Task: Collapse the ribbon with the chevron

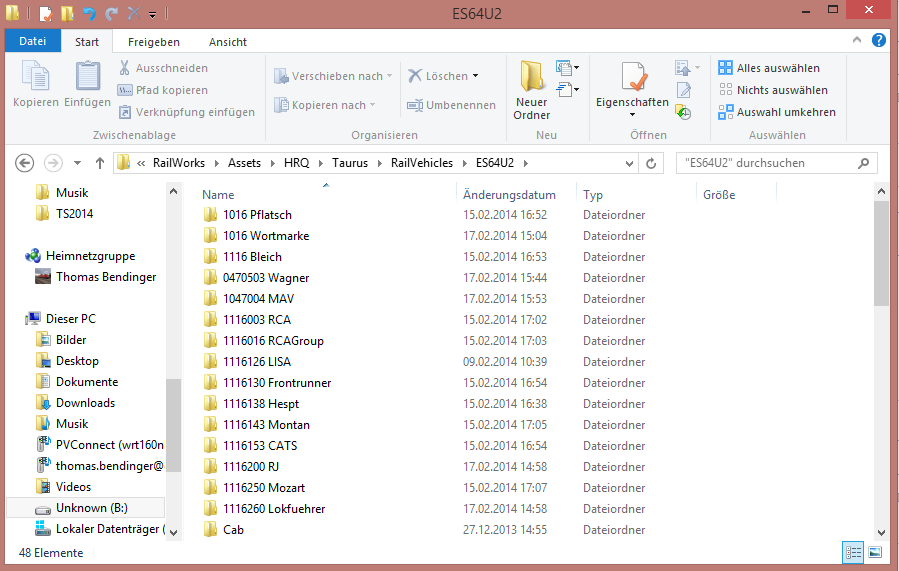Action: [x=857, y=40]
